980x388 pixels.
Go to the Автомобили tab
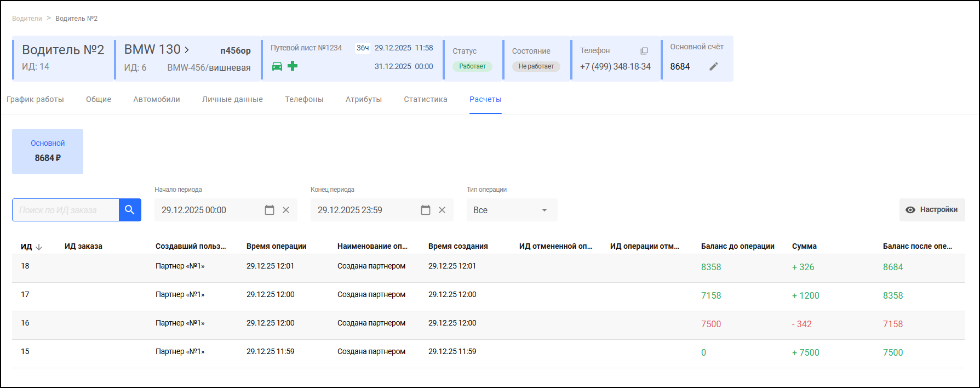pyautogui.click(x=156, y=99)
